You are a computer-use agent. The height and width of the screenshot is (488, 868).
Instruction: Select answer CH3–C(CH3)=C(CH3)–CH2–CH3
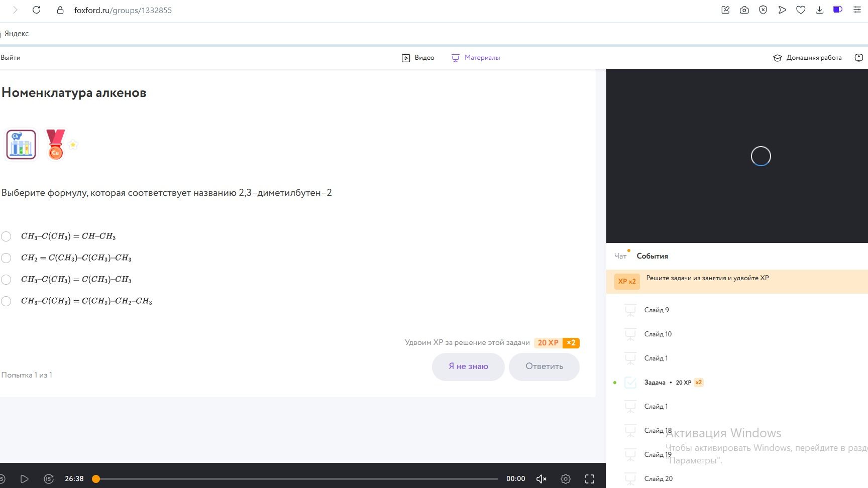pos(6,301)
